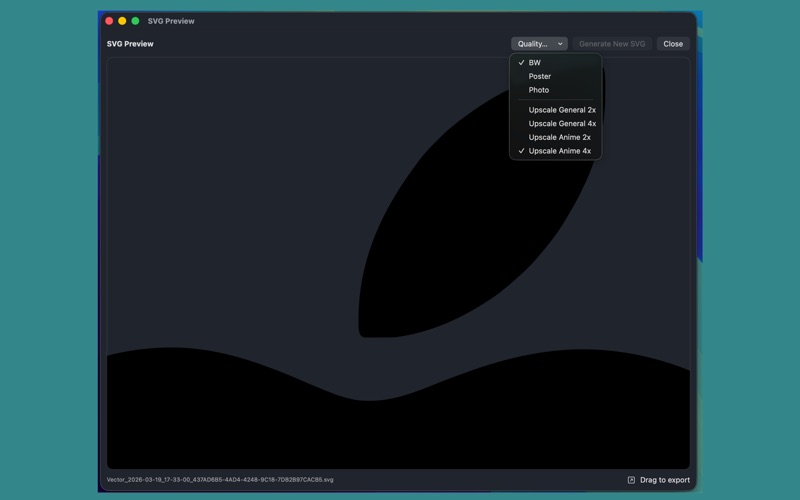Viewport: 800px width, 500px height.
Task: Choose Poster quality option
Action: [x=555, y=77]
